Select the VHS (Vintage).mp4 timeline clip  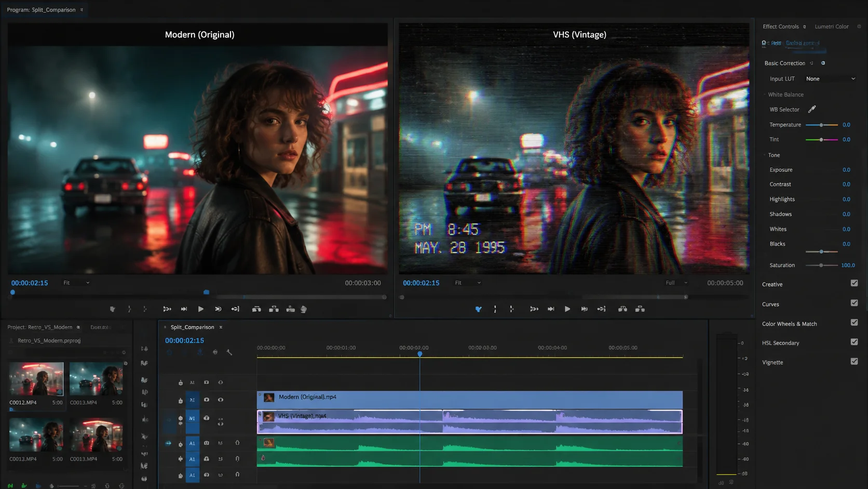[470, 421]
